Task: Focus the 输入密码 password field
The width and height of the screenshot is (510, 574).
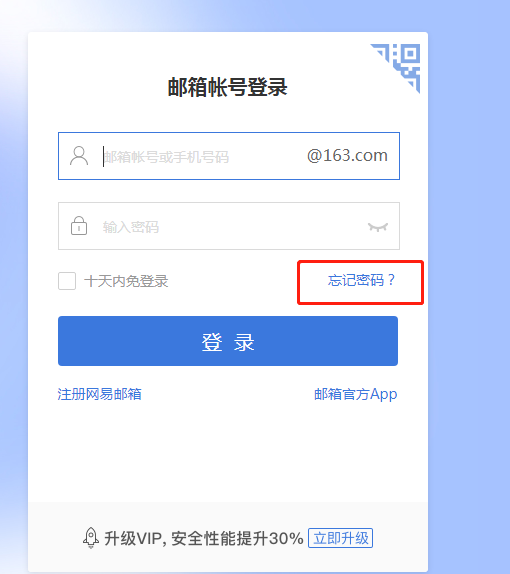Action: pos(229,226)
